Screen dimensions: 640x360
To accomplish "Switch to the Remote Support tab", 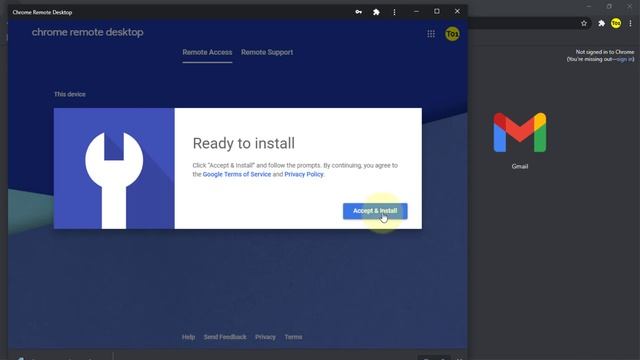I will [x=267, y=52].
